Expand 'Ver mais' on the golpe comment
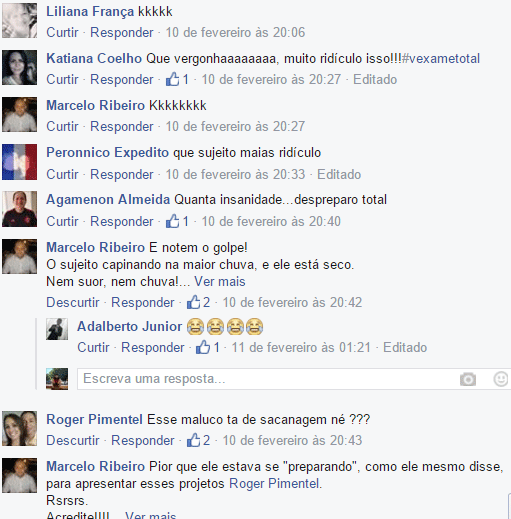Image resolution: width=511 pixels, height=519 pixels. tap(220, 282)
